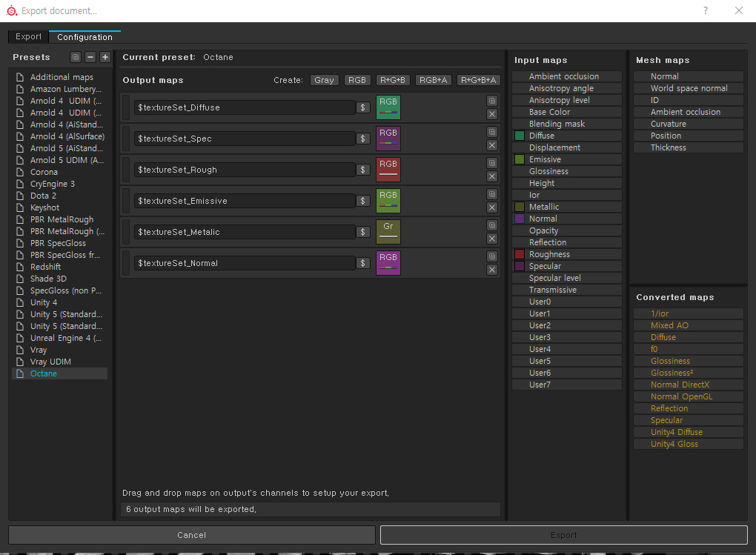Switch to the Configuration tab
The height and width of the screenshot is (555, 756).
(x=84, y=37)
